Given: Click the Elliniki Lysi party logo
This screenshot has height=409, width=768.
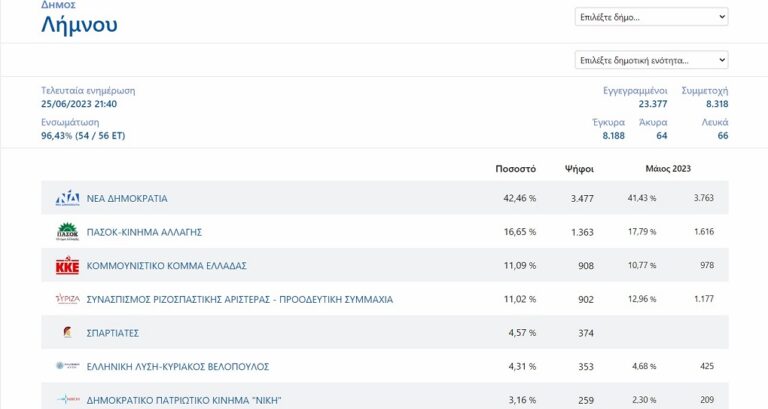Looking at the screenshot, I should pyautogui.click(x=68, y=366).
